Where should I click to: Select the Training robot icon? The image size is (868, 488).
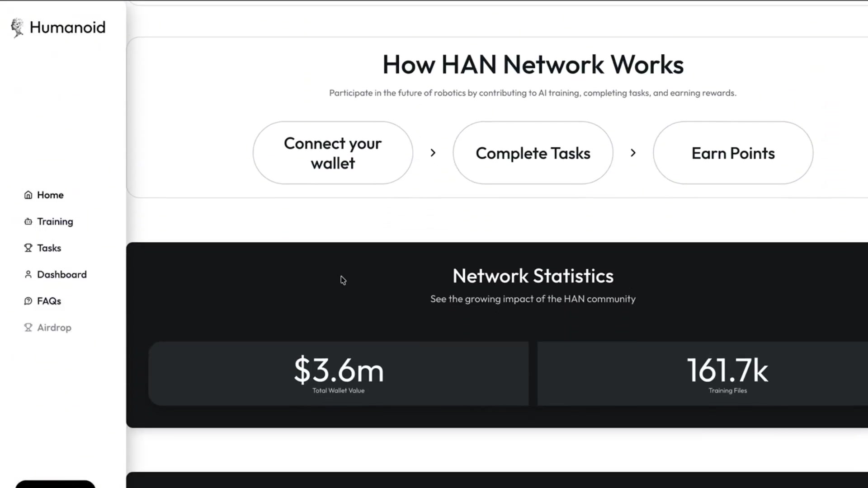point(28,221)
